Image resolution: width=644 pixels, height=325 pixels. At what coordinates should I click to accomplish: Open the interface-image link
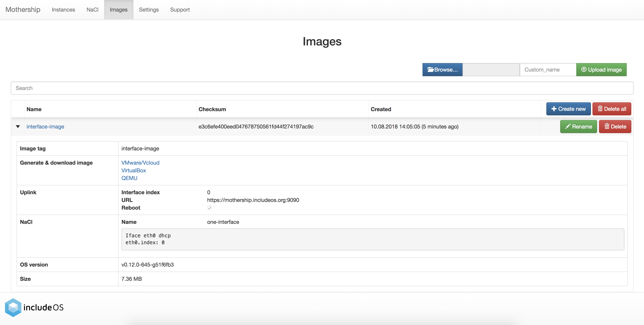click(45, 127)
